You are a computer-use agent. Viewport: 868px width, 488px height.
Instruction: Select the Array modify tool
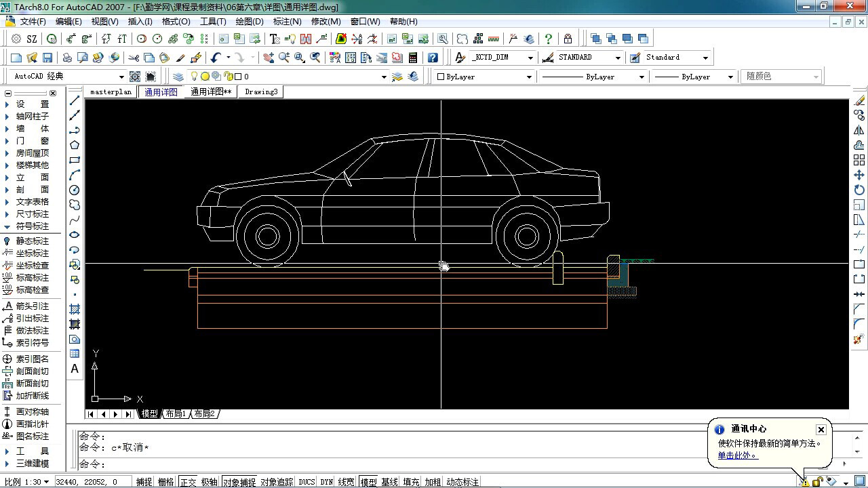coord(859,160)
